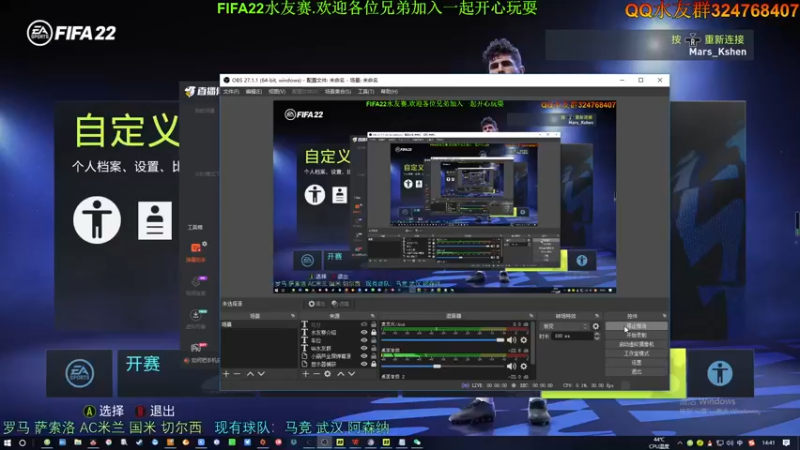Toggle visibility eye of the 水友赛介绍 source
Image resolution: width=800 pixels, height=450 pixels.
[x=364, y=332]
